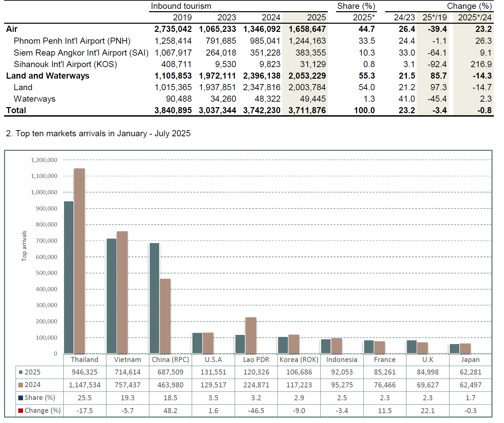Click the Lao PDR 2024 bar
Screen dimensions: 504x423
coord(251,336)
